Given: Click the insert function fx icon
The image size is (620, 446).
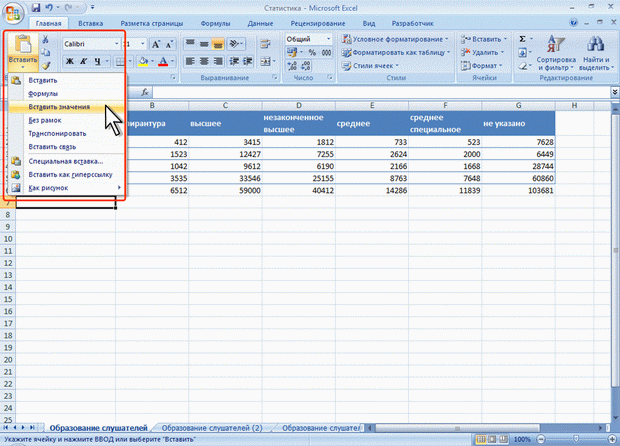Looking at the screenshot, I should (145, 92).
